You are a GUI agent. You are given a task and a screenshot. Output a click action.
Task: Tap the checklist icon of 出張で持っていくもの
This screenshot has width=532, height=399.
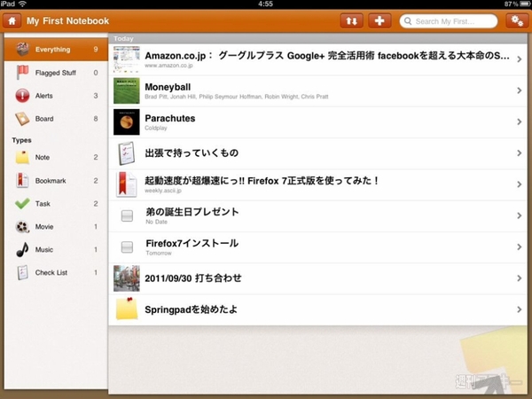pyautogui.click(x=127, y=153)
